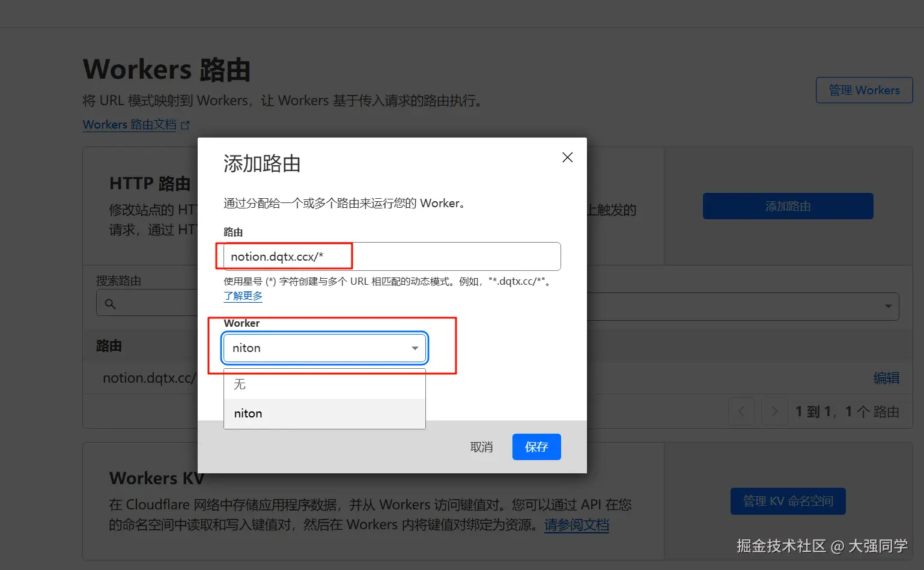
Task: Save the route with the 保存 button
Action: [x=536, y=447]
